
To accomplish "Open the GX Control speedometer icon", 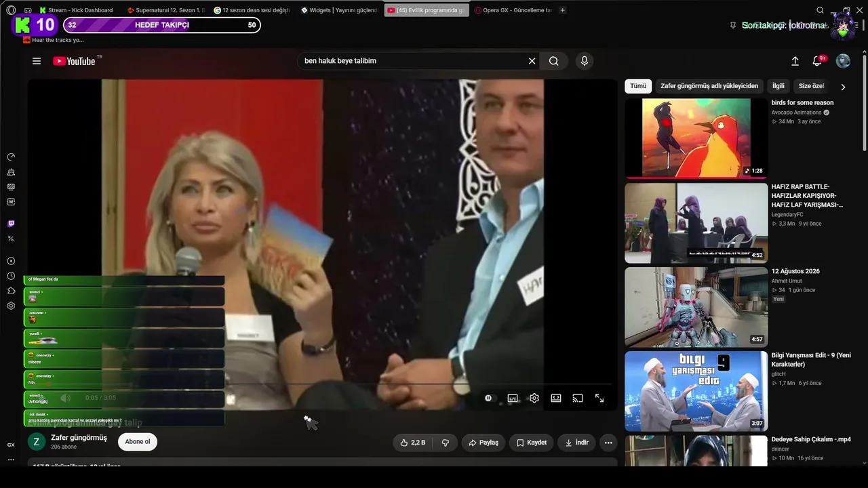I will pos(11,157).
